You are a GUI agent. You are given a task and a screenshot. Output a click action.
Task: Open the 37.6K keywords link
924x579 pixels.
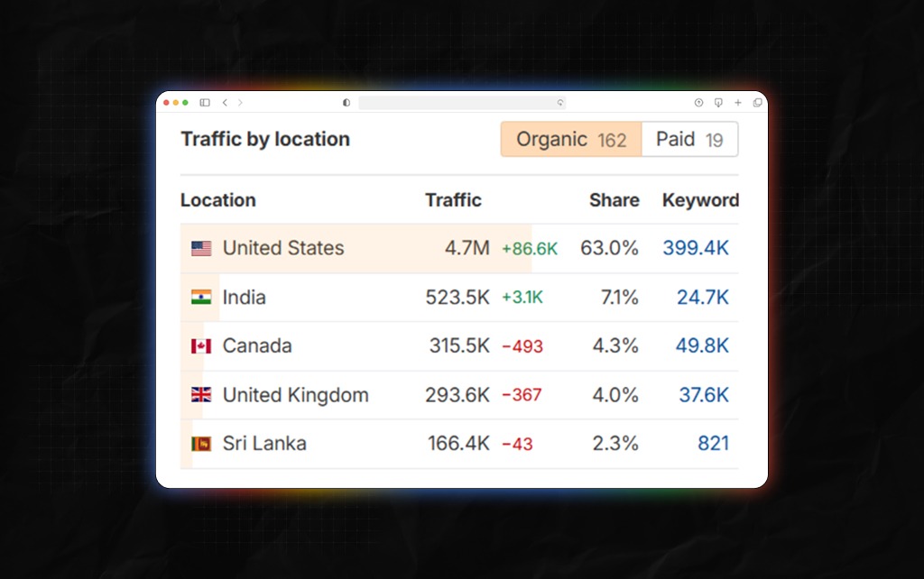pyautogui.click(x=704, y=395)
